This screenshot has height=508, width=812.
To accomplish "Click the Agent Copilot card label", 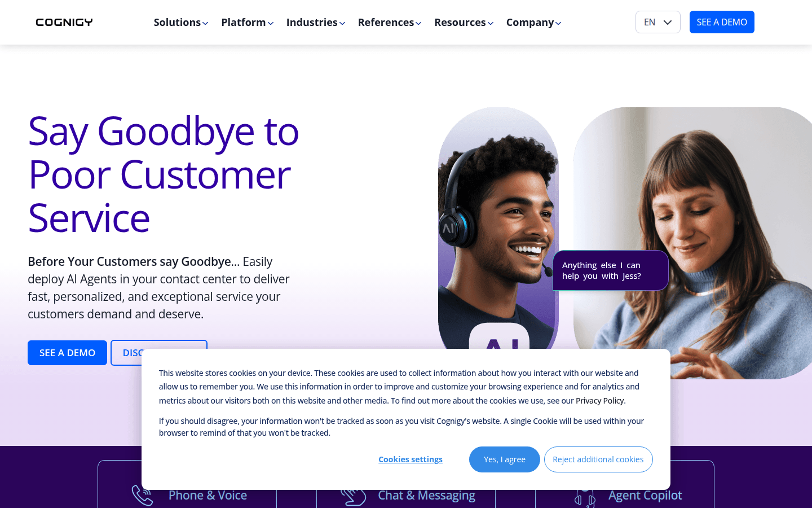I will click(x=645, y=495).
